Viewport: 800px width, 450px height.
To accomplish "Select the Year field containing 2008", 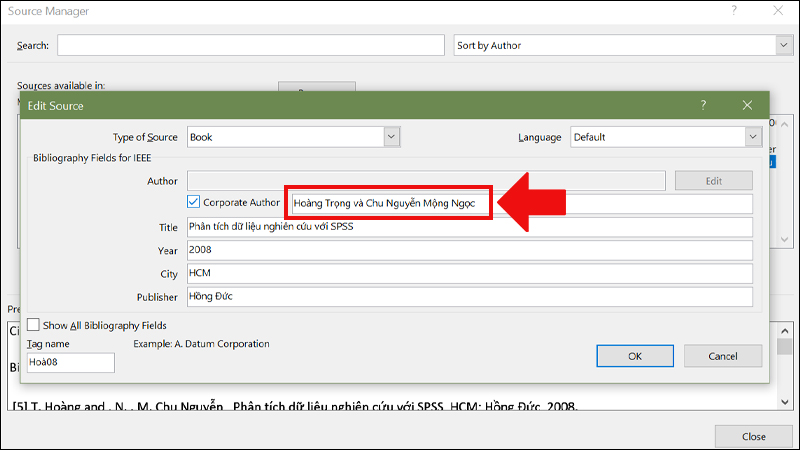I will tap(468, 250).
